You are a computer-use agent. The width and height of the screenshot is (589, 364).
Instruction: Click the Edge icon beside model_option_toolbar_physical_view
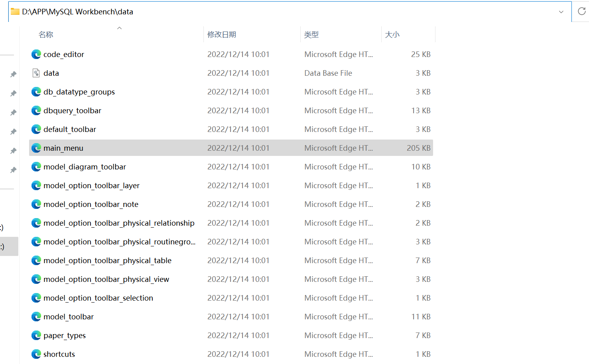36,279
